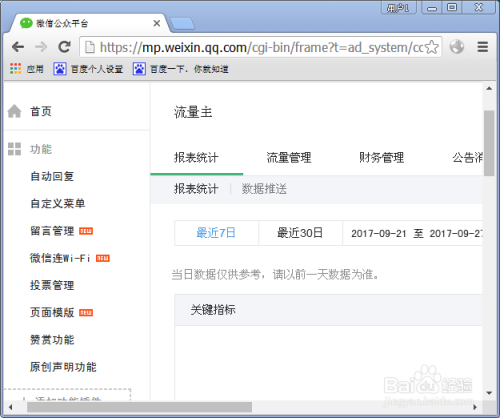This screenshot has height=418, width=500.
Task: Click the horizontal scrollbar left arrow
Action: click(x=11, y=407)
